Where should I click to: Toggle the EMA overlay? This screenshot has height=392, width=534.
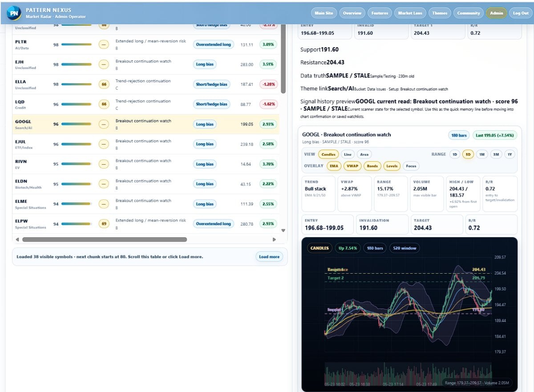point(333,166)
